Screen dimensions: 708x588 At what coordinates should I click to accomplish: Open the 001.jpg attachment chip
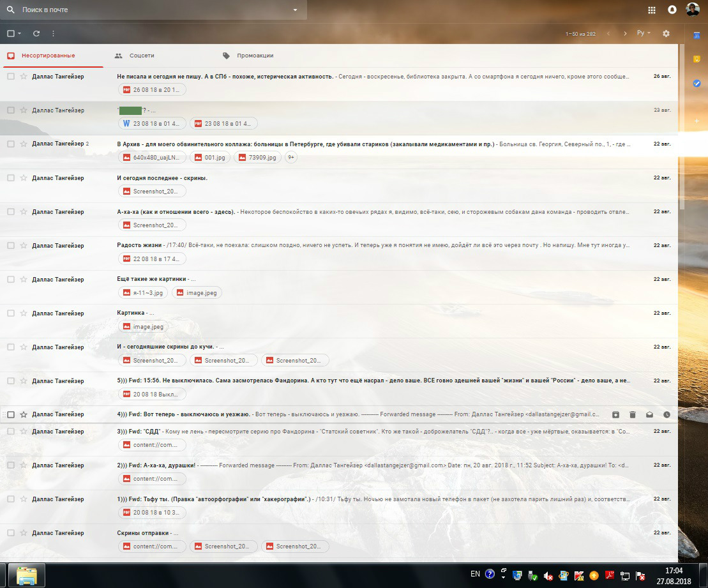[x=211, y=157]
